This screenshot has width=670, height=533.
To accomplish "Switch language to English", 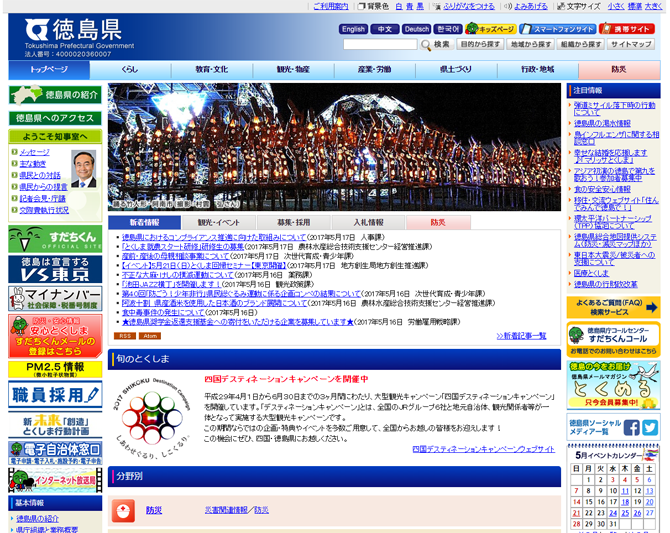I will [x=353, y=29].
